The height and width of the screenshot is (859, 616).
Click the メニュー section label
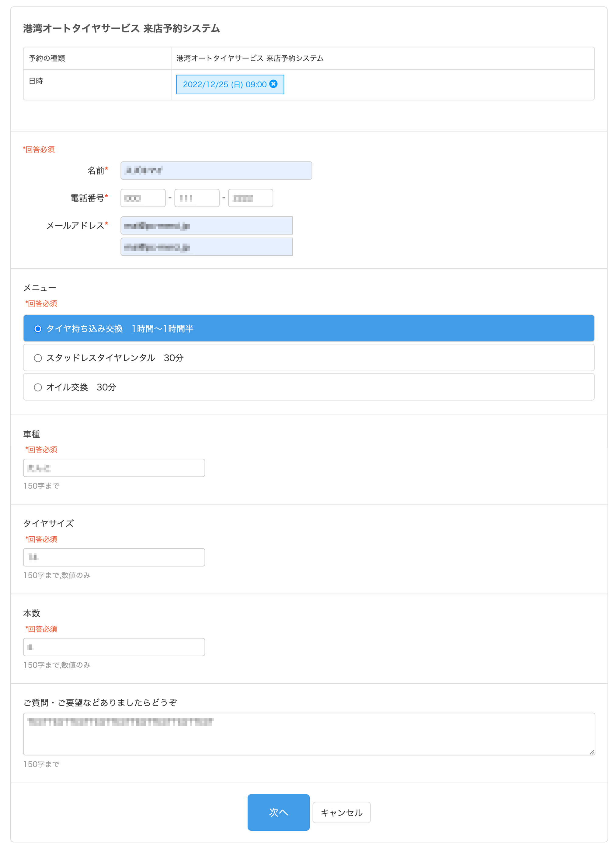pyautogui.click(x=40, y=288)
